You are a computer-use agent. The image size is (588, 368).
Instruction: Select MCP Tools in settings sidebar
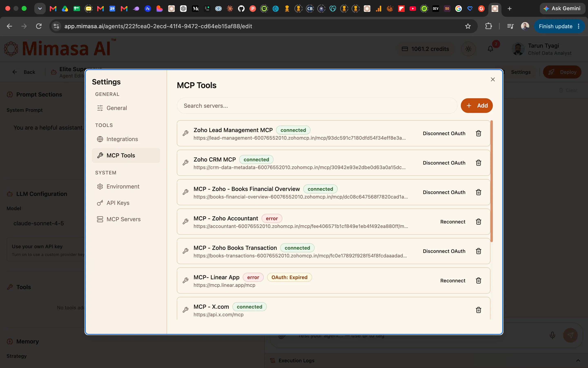[x=126, y=156]
